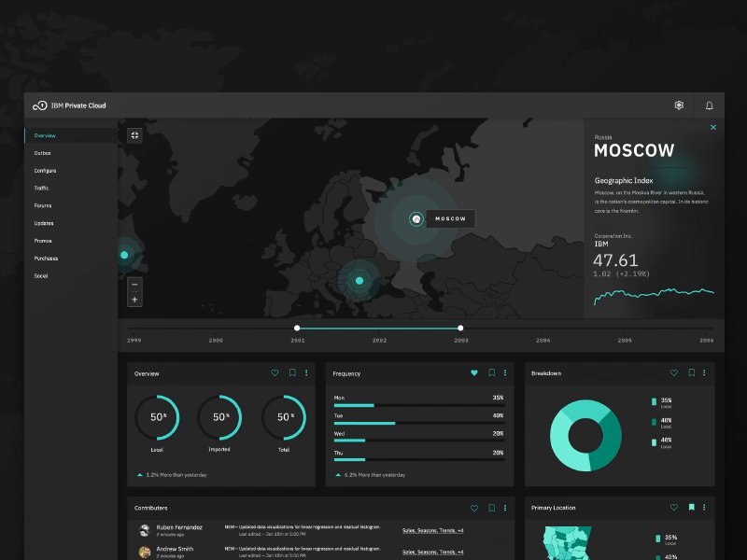Remove bookmark on Primary Location card
This screenshot has height=560, width=747.
[x=691, y=508]
